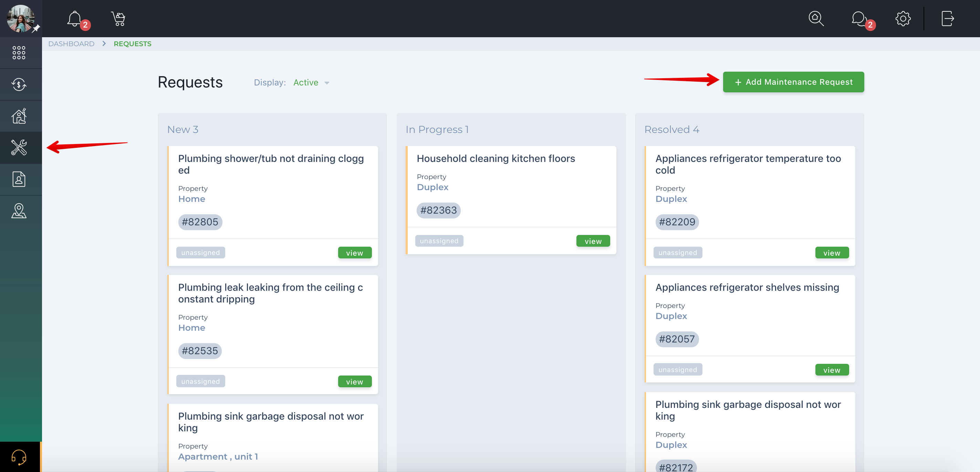Select 'Appliances refrigerator temperature too cold' title
This screenshot has width=980, height=472.
click(748, 164)
